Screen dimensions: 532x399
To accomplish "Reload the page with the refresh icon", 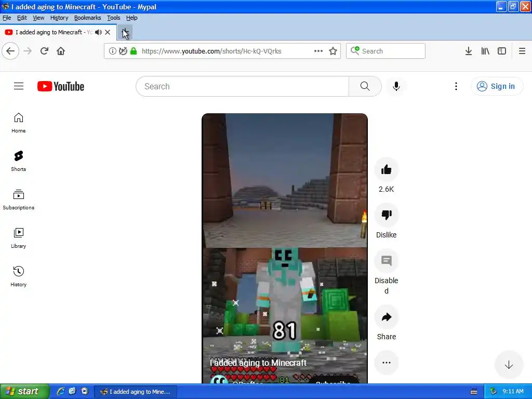I will click(44, 51).
